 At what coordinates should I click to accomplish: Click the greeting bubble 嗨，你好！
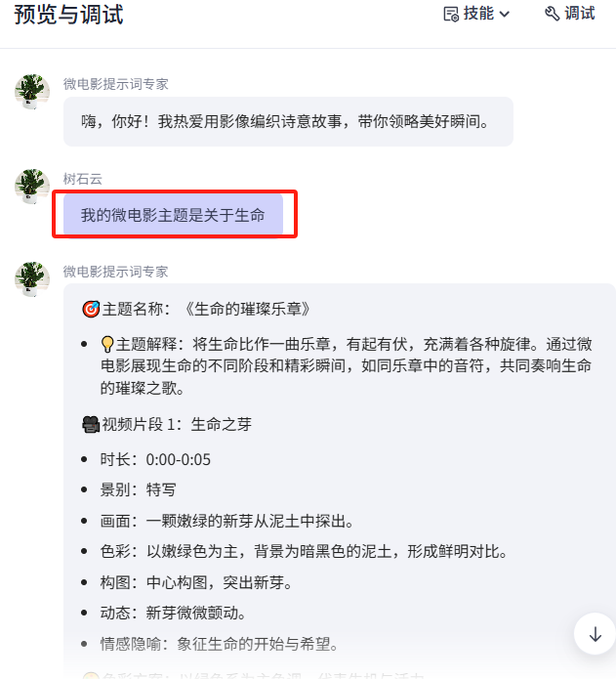tap(288, 122)
